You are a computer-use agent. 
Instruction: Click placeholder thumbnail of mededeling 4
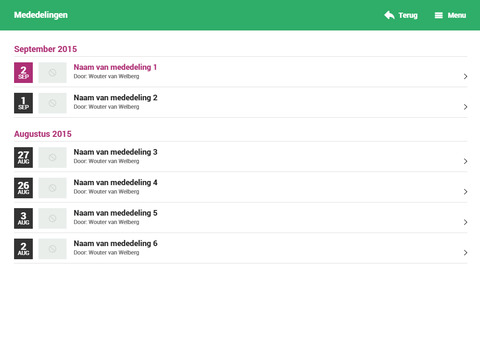pos(52,188)
